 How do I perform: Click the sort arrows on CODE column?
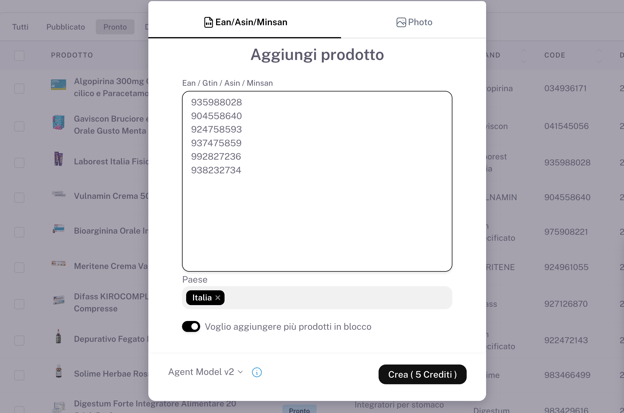pyautogui.click(x=599, y=55)
